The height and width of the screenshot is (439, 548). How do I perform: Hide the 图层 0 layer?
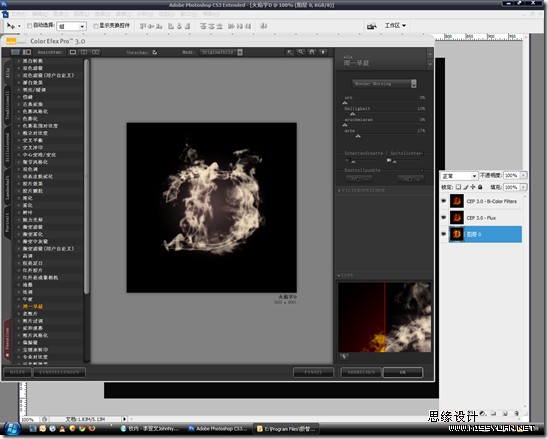pyautogui.click(x=444, y=234)
